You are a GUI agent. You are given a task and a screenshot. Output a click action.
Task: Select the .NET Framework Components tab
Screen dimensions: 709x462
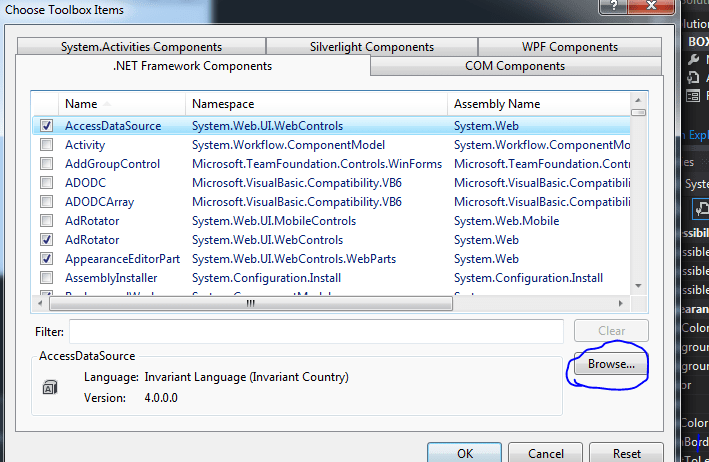pos(193,66)
